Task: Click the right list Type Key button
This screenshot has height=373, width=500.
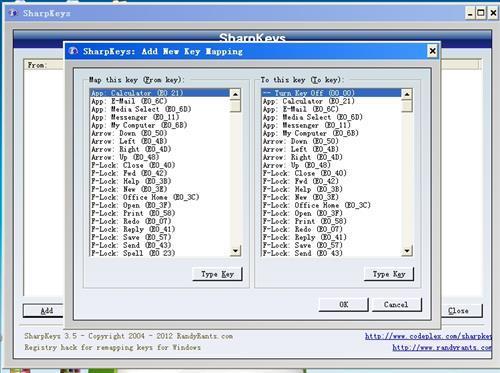Action: click(x=389, y=274)
